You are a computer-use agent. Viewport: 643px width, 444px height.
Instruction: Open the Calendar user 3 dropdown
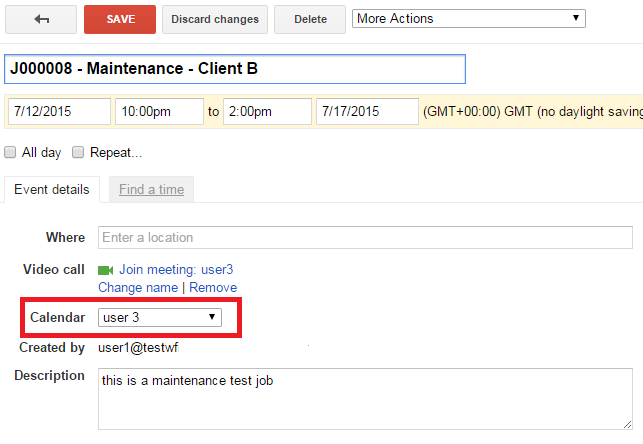point(160,318)
